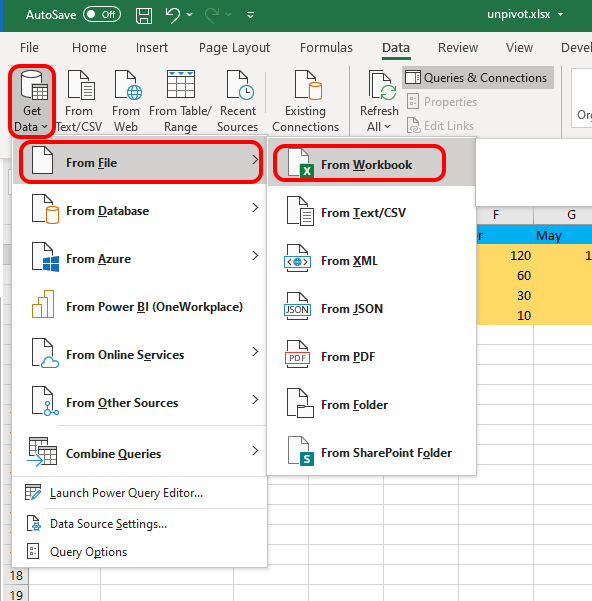Image resolution: width=592 pixels, height=601 pixels.
Task: Choose From Workbook in the submenu
Action: 372,164
